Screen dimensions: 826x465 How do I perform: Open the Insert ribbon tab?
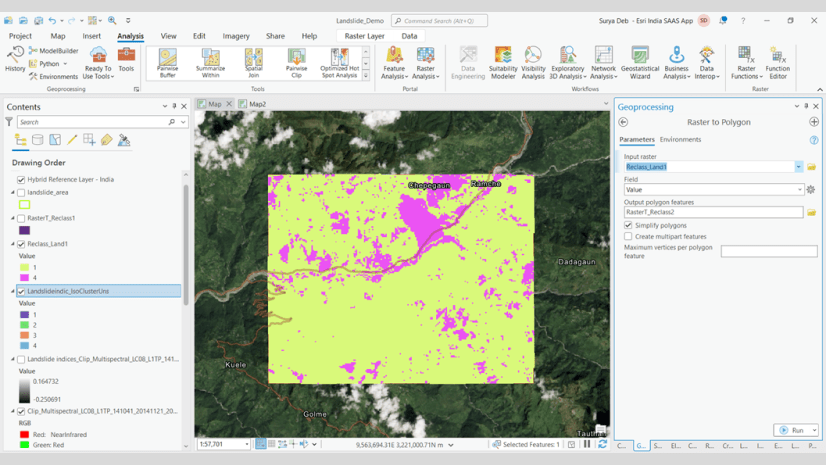(92, 36)
